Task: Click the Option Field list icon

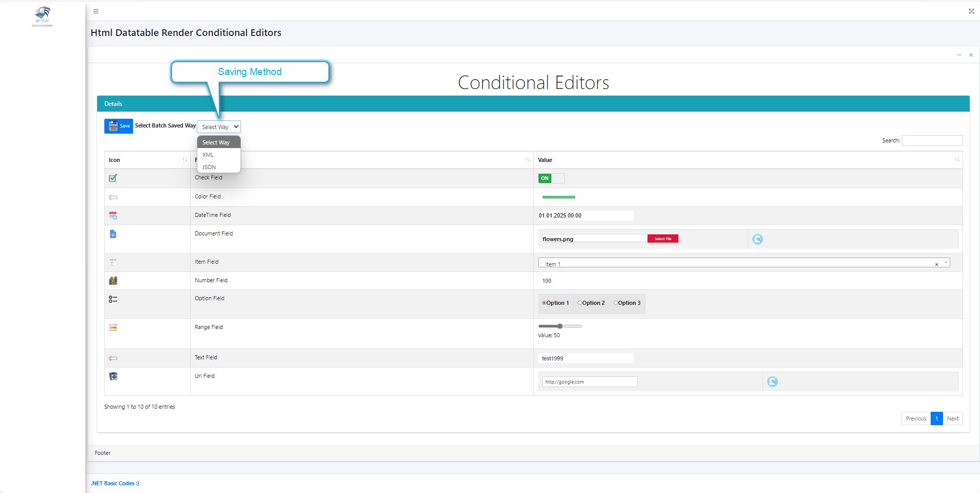Action: (113, 299)
